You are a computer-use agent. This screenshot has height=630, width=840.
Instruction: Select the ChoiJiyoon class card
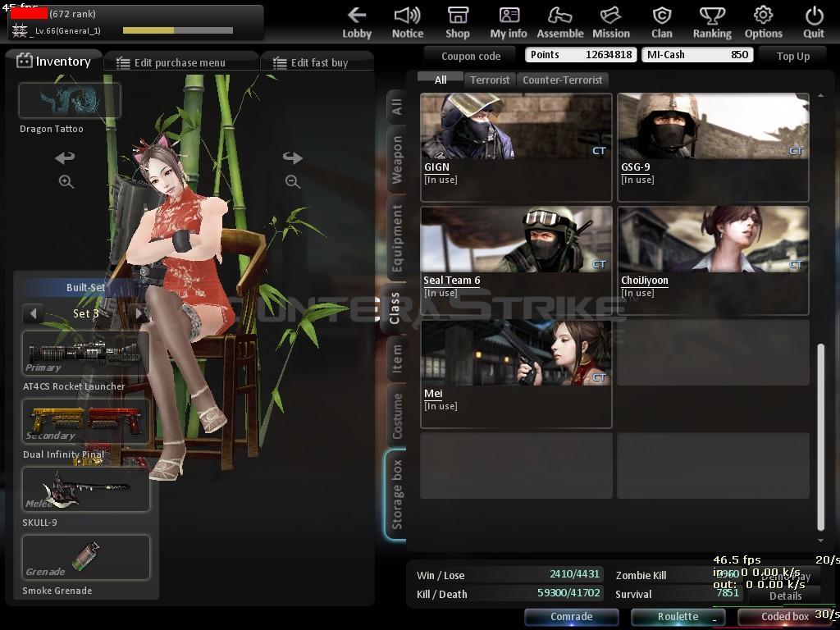pos(713,261)
